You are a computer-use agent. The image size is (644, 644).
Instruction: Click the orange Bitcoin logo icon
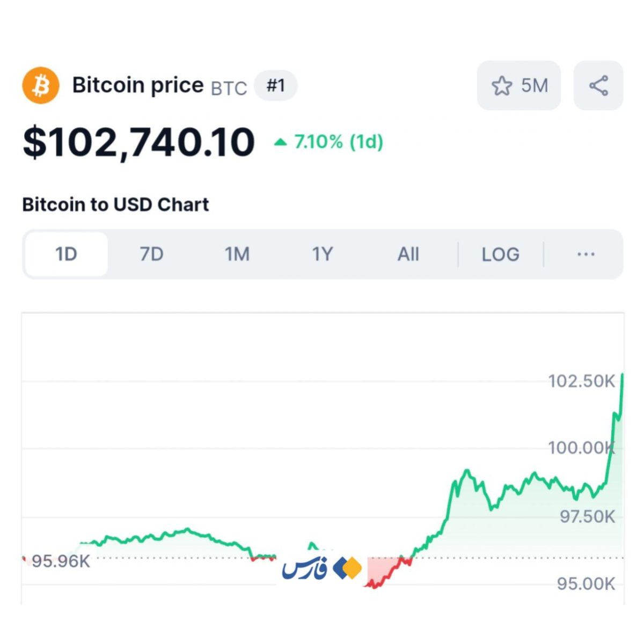[x=41, y=85]
